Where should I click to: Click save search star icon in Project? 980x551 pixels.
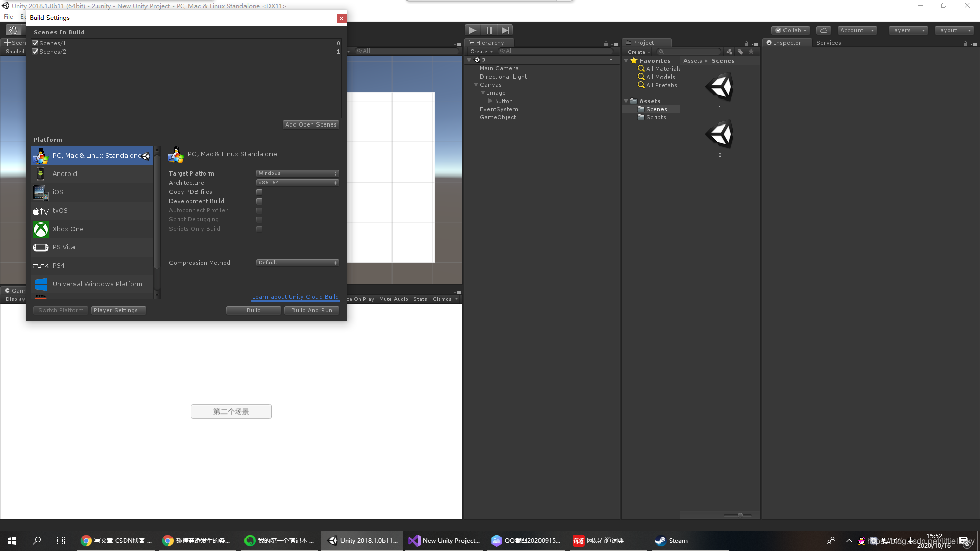point(751,52)
